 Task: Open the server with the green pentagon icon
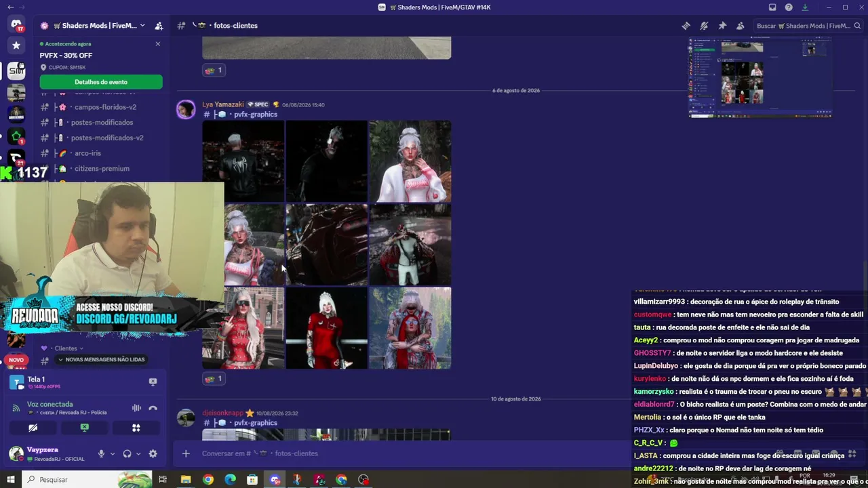point(16,136)
